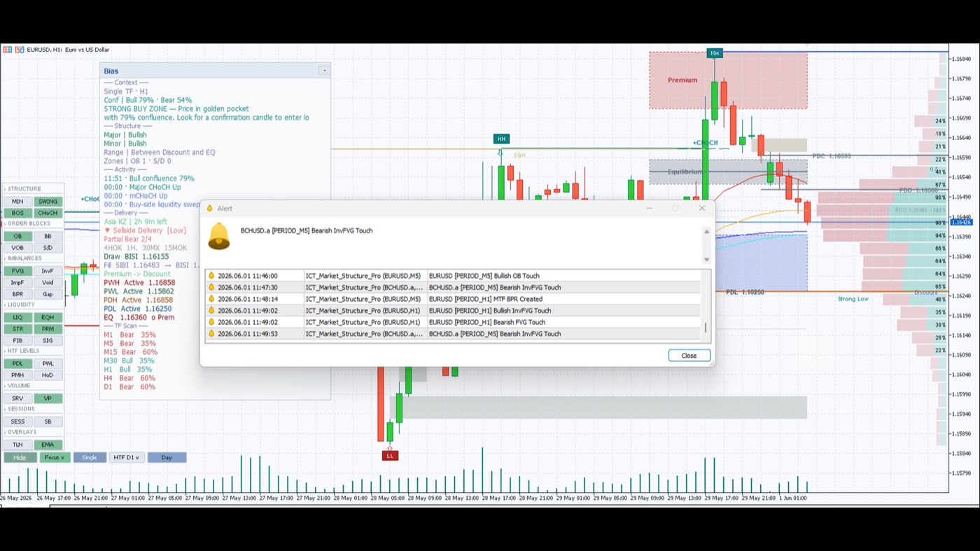Toggle the BOS structure button
This screenshot has width=980, height=551.
click(x=17, y=213)
